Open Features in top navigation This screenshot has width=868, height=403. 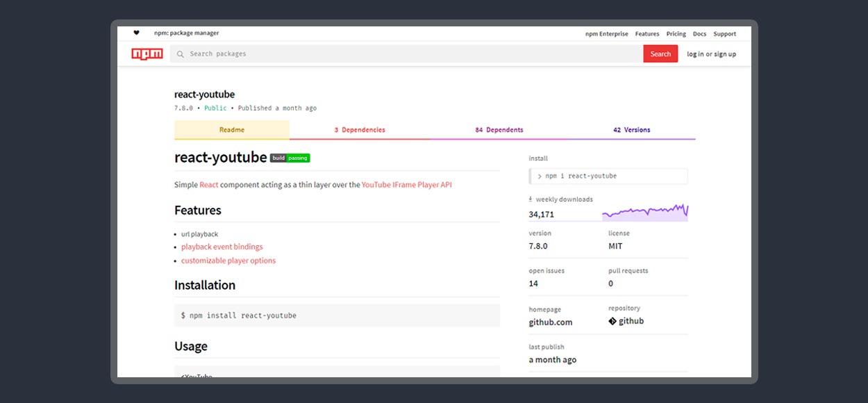pos(647,33)
